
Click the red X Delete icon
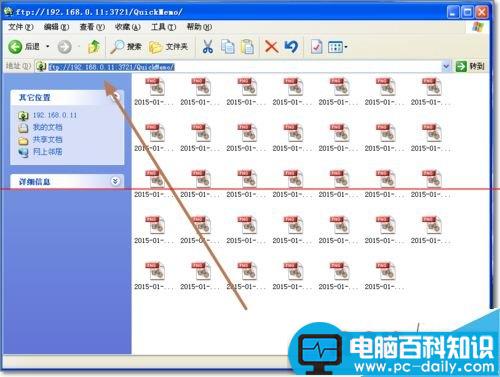pyautogui.click(x=272, y=47)
